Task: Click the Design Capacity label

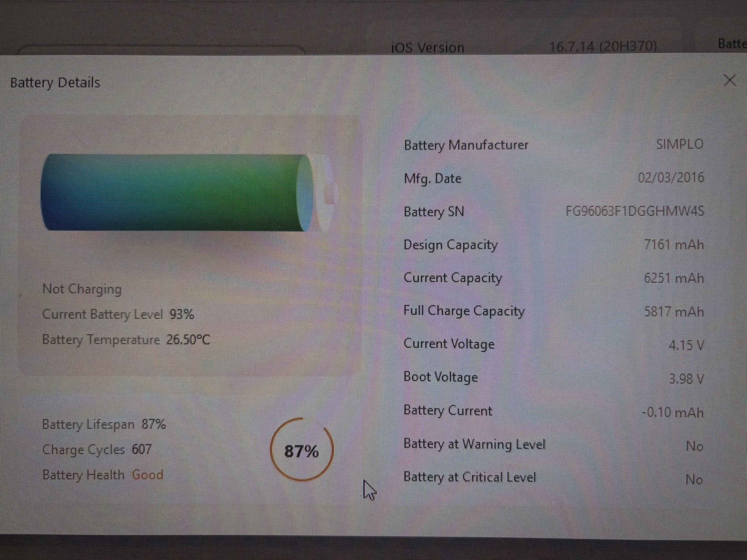Action: 450,245
